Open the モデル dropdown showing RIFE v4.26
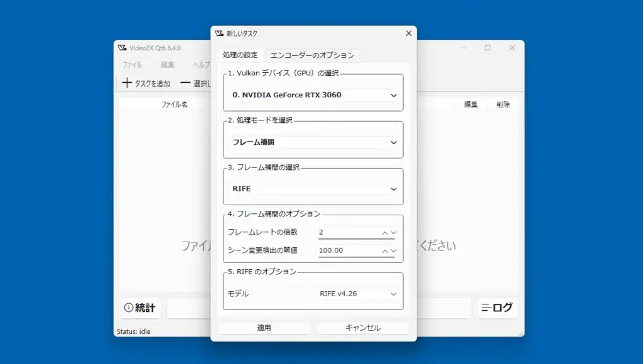Image resolution: width=643 pixels, height=364 pixels. tap(357, 294)
